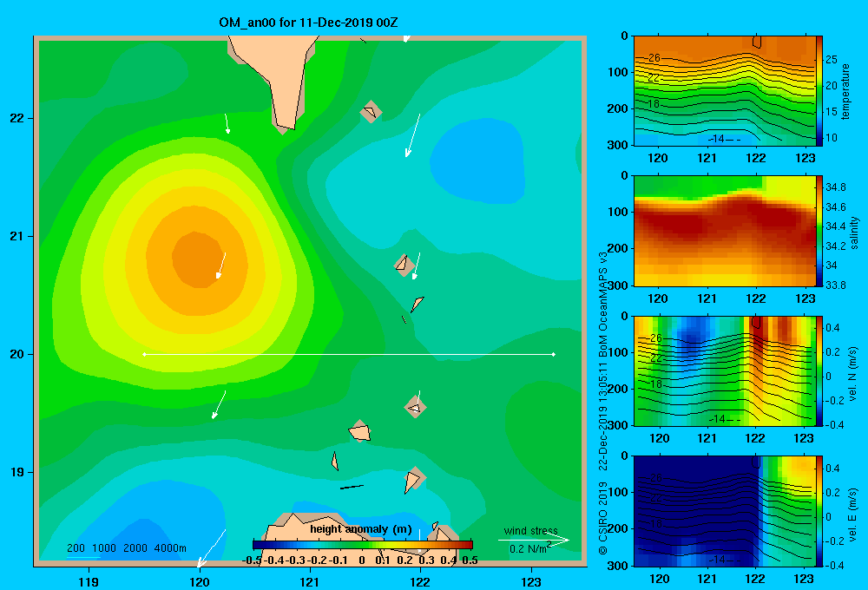Screen dimensions: 868x590
Task: Click the large landmass at top of map
Action: point(277,77)
